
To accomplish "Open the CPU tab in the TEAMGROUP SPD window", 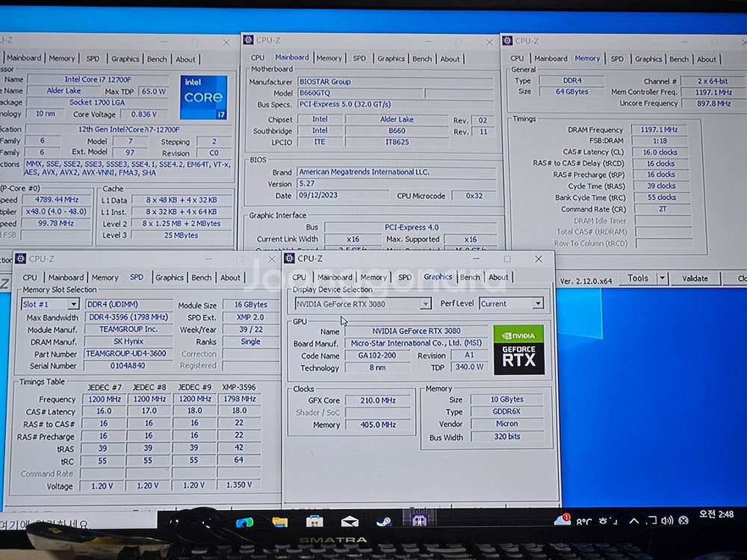I will (30, 278).
